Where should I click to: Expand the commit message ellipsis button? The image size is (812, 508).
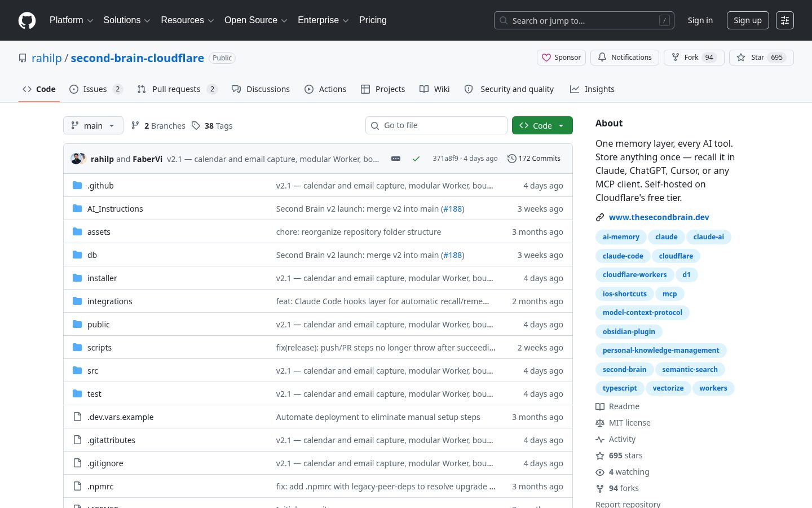click(396, 159)
